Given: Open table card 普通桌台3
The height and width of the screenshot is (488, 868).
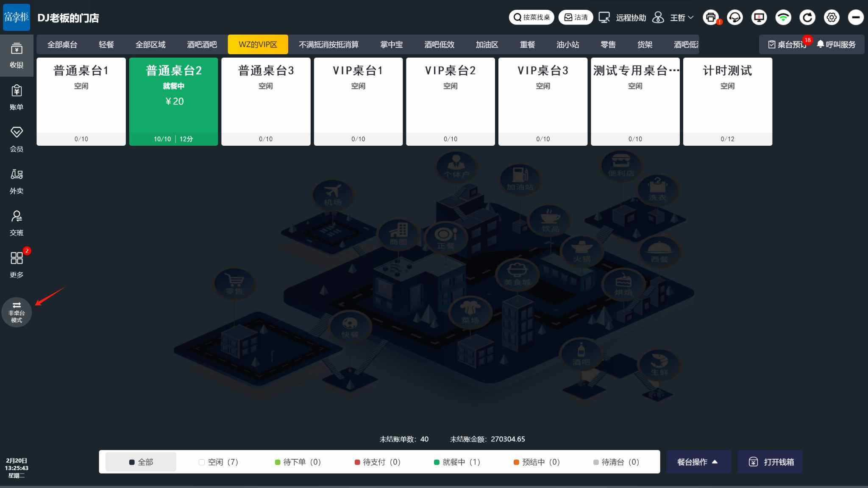Looking at the screenshot, I should coord(266,102).
